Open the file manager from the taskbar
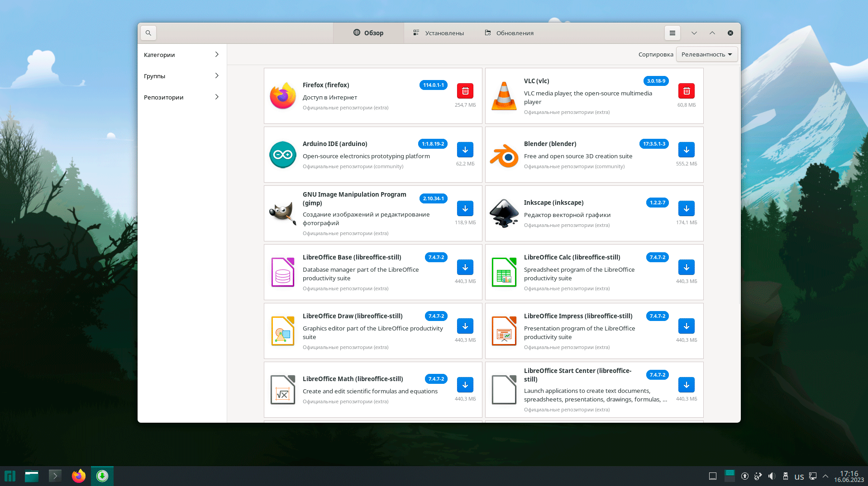The image size is (868, 486). click(x=32, y=476)
